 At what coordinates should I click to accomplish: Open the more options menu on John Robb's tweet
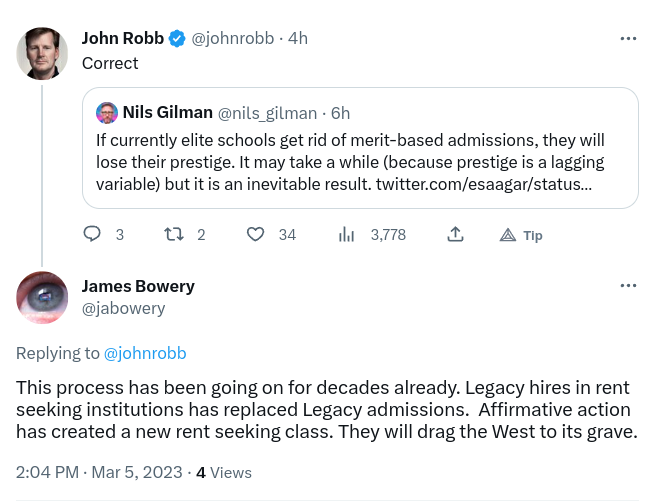(628, 38)
